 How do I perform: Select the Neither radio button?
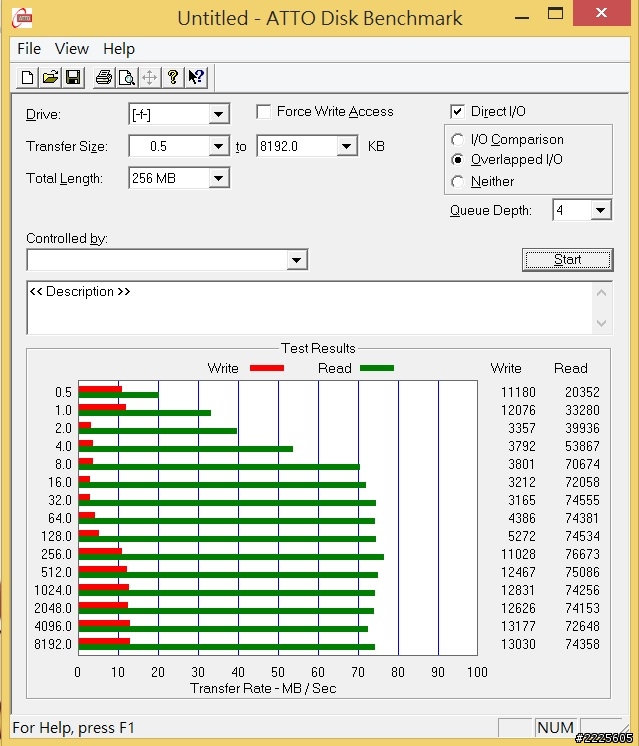pos(457,181)
